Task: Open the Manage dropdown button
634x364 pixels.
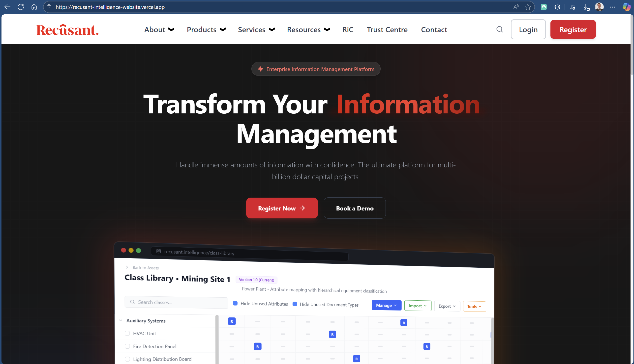Action: (x=386, y=305)
